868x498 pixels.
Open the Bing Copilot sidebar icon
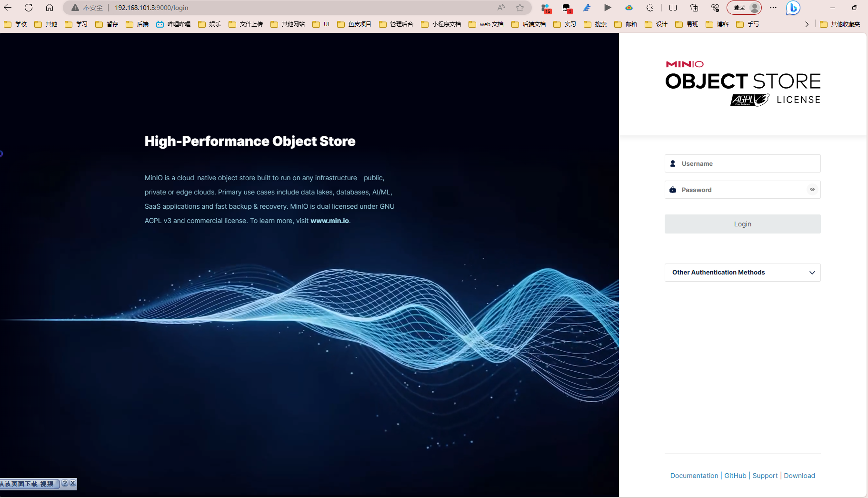coord(793,8)
